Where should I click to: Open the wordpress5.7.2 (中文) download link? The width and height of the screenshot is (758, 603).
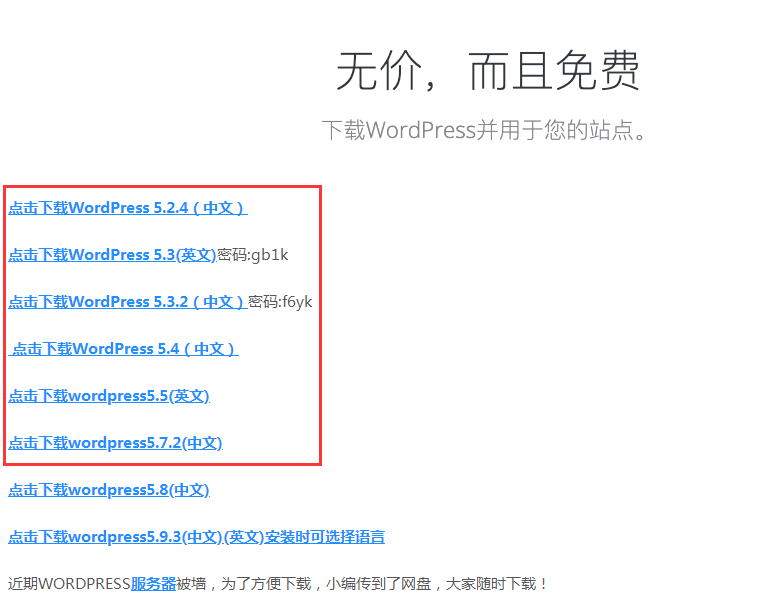pyautogui.click(x=116, y=443)
